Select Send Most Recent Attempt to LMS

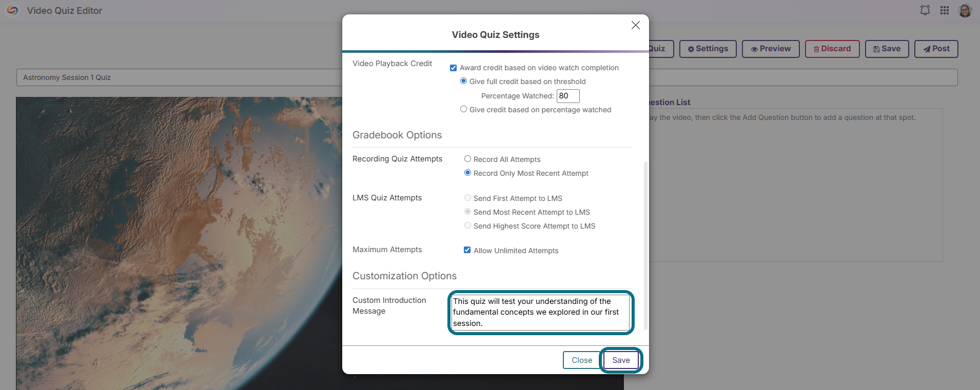point(467,212)
